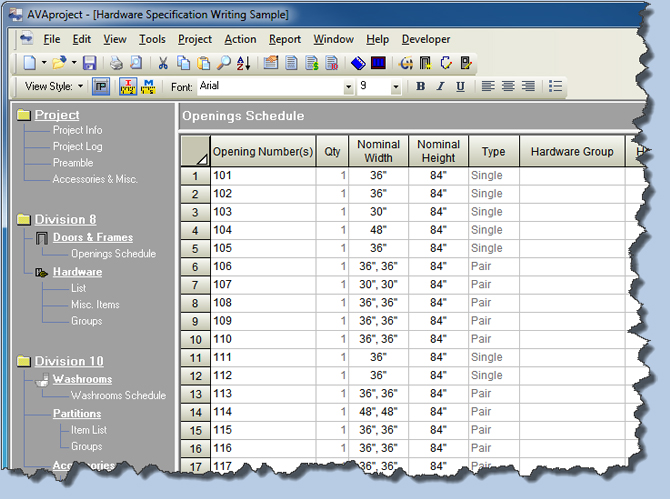Click the Print icon in toolbar
670x499 pixels.
(x=116, y=63)
